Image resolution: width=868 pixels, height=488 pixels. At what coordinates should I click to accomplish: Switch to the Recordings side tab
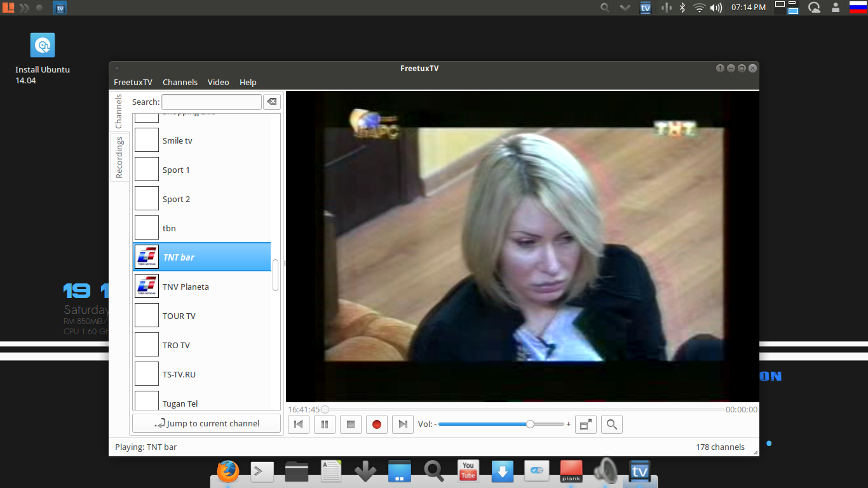point(119,158)
